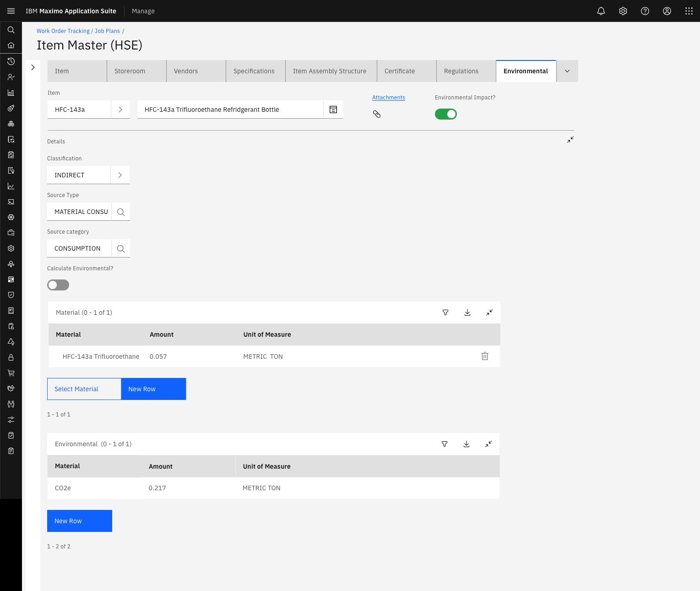Open the shopping cart icon in sidebar

(x=11, y=373)
